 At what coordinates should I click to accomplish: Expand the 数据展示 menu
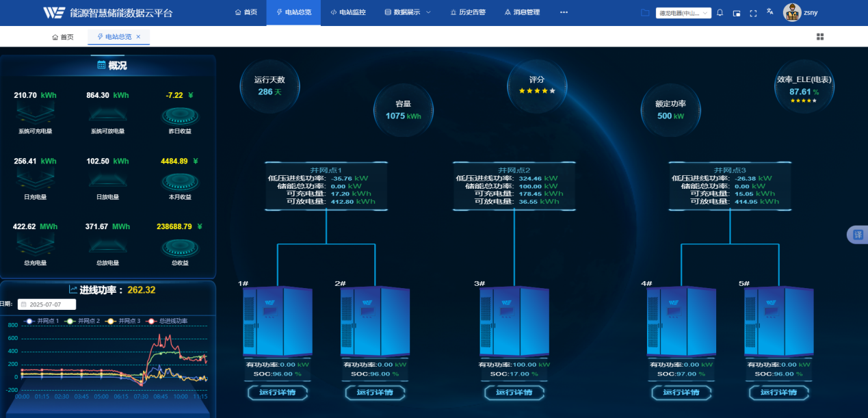[407, 12]
